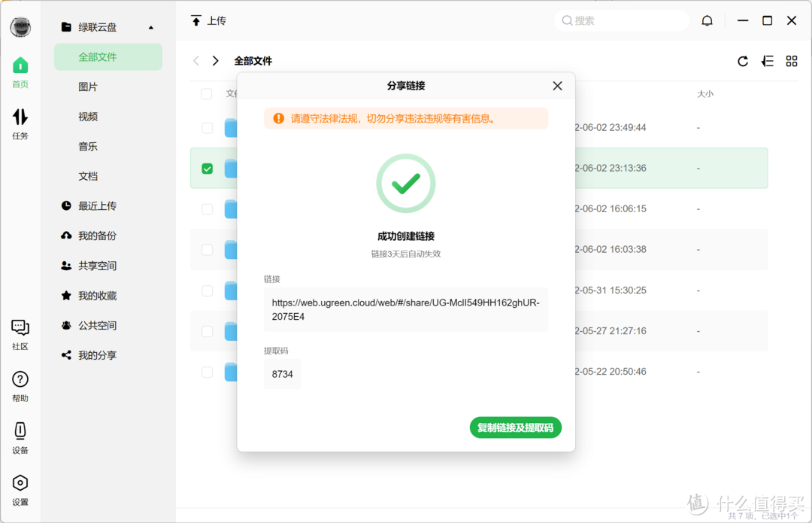
Task: Maximize the application window
Action: [x=768, y=21]
